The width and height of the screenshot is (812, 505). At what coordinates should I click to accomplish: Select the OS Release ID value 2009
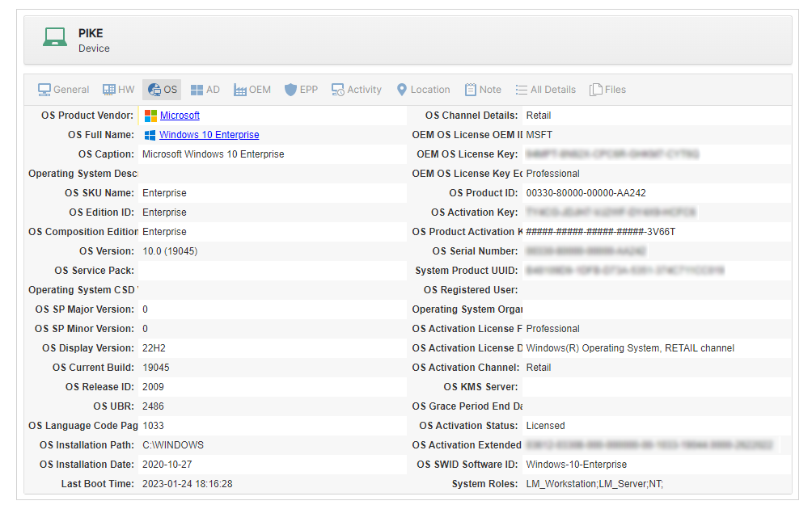[x=153, y=387]
